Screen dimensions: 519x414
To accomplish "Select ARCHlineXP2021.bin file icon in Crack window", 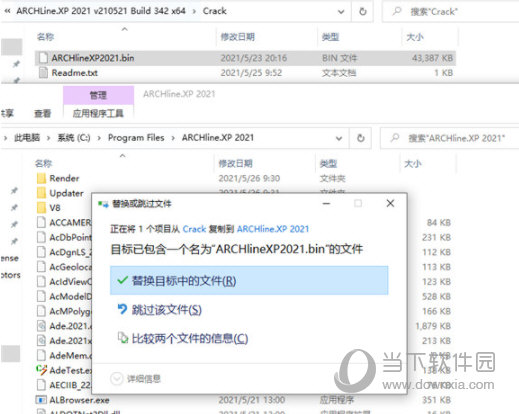I will tap(43, 58).
